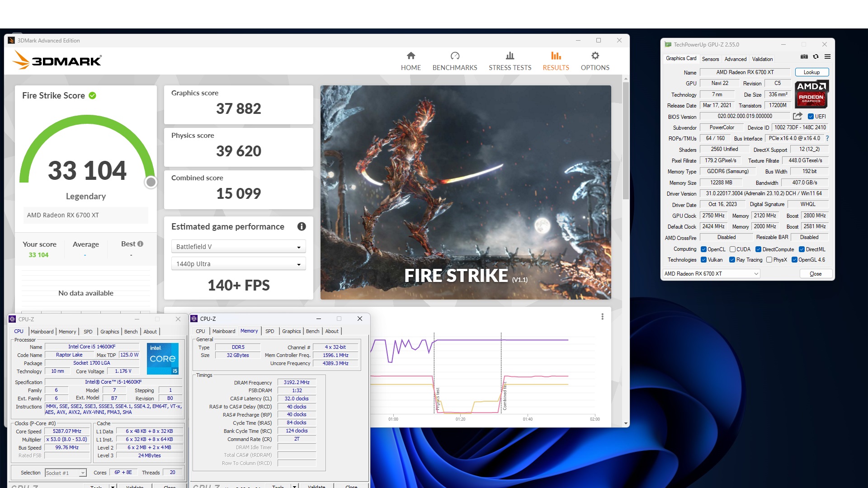Image resolution: width=868 pixels, height=488 pixels.
Task: Click the Physics test marker on the graph
Action: pos(438,399)
